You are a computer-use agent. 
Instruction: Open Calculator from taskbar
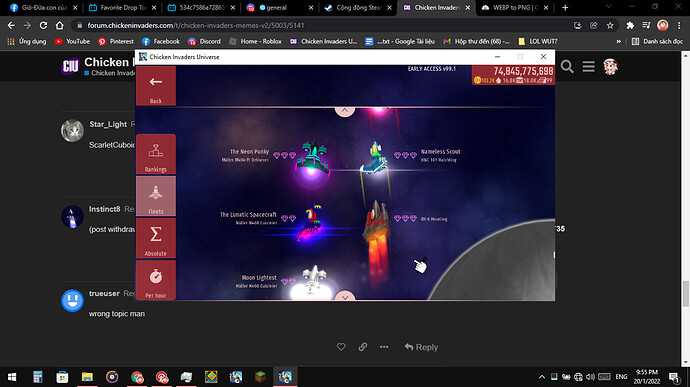pos(38,377)
